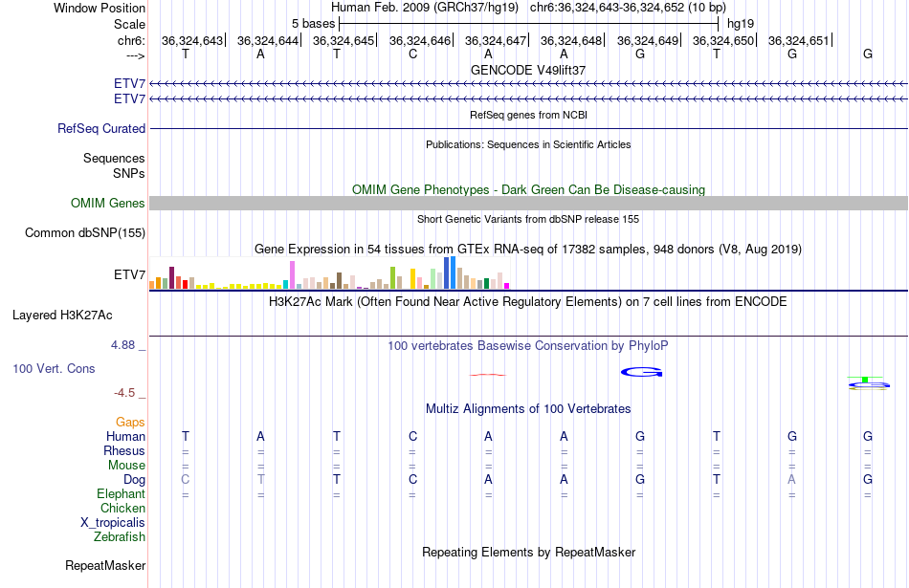Select position label 36,324,649
The width and height of the screenshot is (909, 588).
(x=648, y=40)
